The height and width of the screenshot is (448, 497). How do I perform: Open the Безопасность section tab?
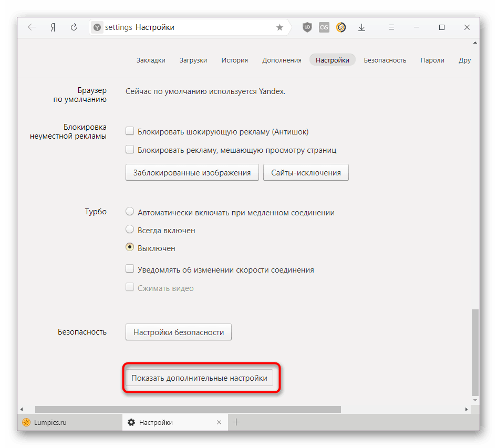[x=385, y=60]
